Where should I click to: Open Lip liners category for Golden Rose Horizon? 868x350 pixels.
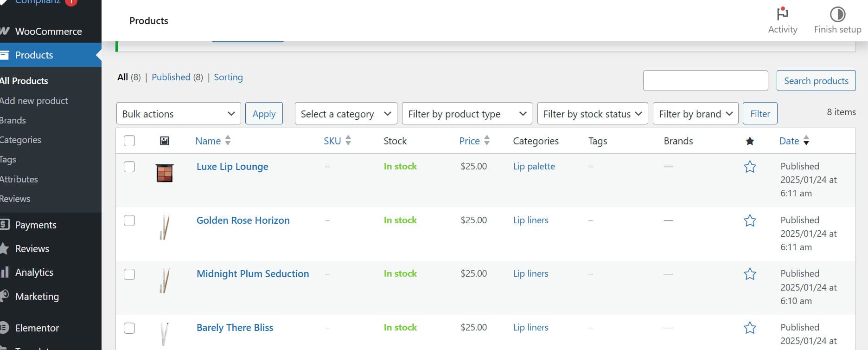coord(530,220)
